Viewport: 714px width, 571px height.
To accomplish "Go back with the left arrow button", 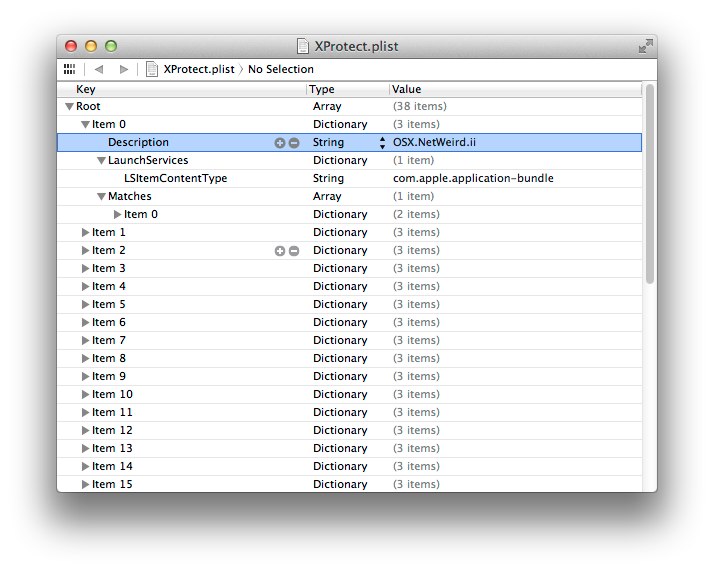I will point(99,69).
